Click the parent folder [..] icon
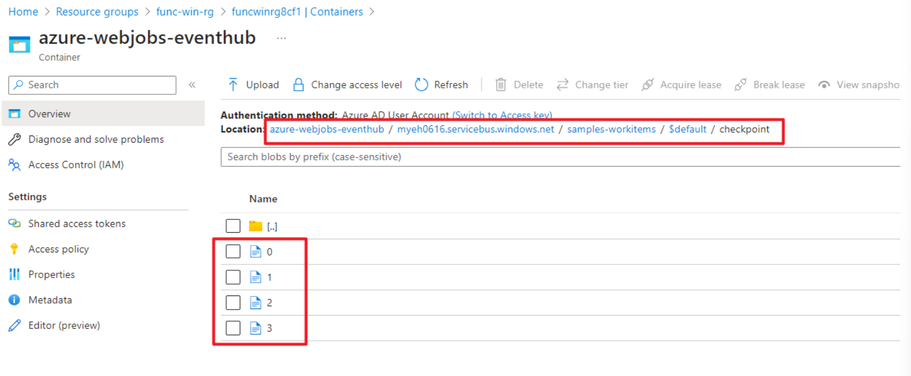911x376 pixels. [256, 226]
